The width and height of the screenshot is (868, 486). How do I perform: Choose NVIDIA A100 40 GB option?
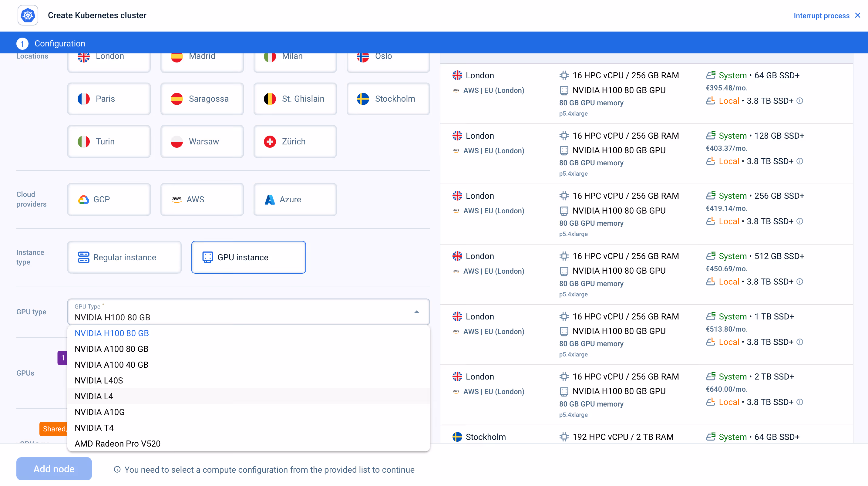coord(248,365)
